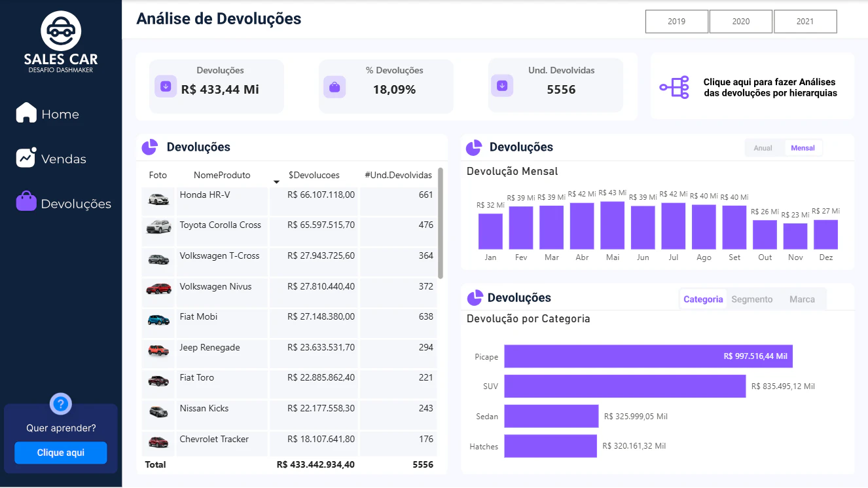Click the Sedan category bar

click(x=551, y=416)
